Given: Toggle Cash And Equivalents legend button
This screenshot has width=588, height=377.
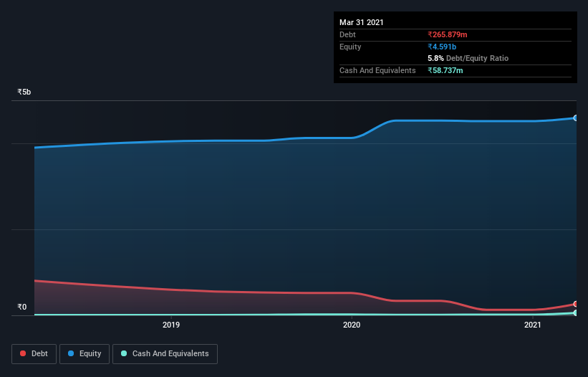Looking at the screenshot, I should [x=165, y=354].
